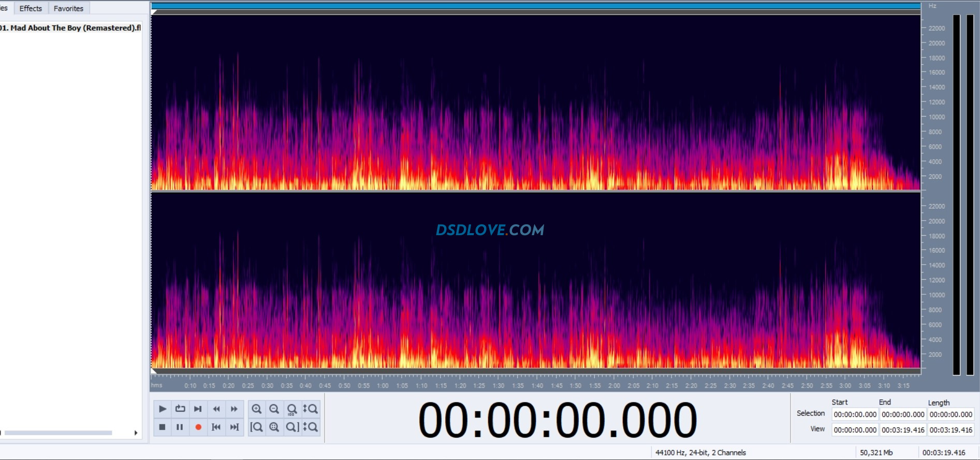980x460 pixels.
Task: Click the 50,321 Mb status bar entry
Action: (x=876, y=452)
